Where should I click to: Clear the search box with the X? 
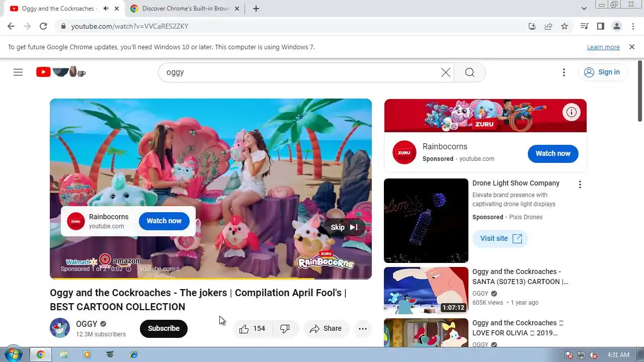(x=445, y=72)
